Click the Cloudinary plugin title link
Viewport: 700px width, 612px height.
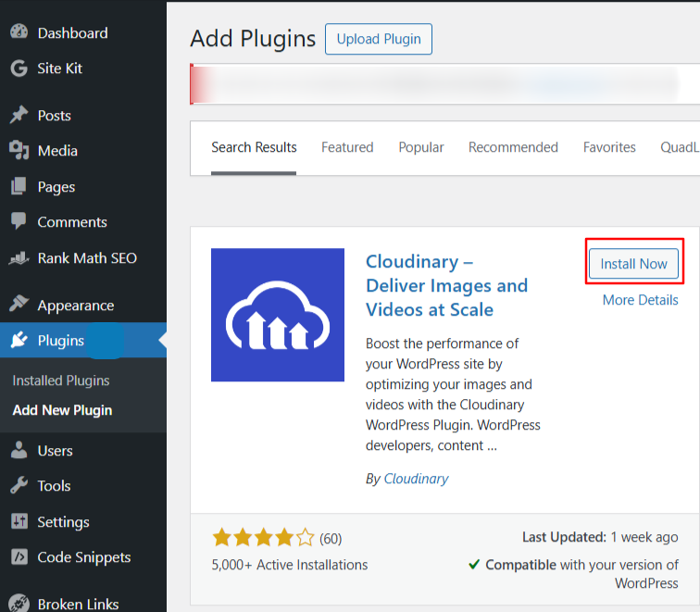point(446,286)
